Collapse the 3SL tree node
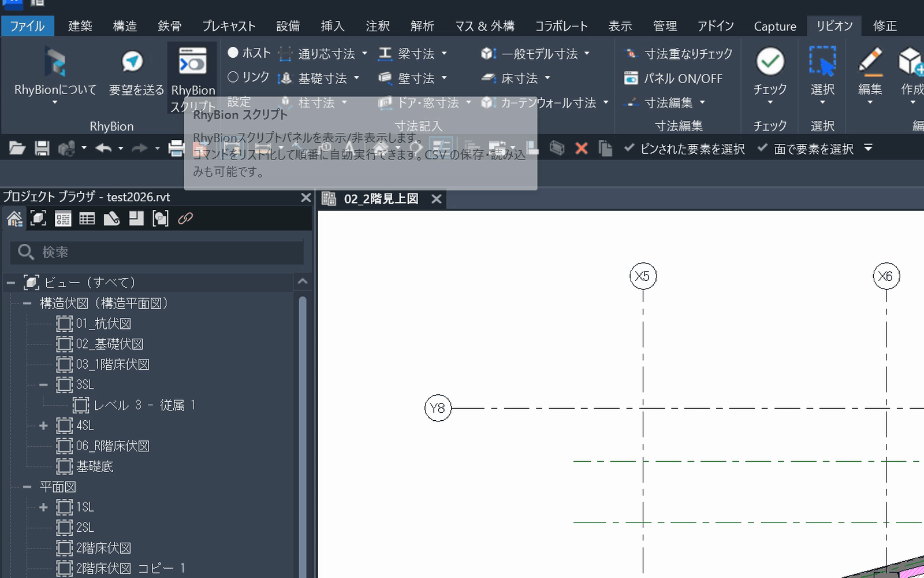Image resolution: width=924 pixels, height=578 pixels. point(43,385)
